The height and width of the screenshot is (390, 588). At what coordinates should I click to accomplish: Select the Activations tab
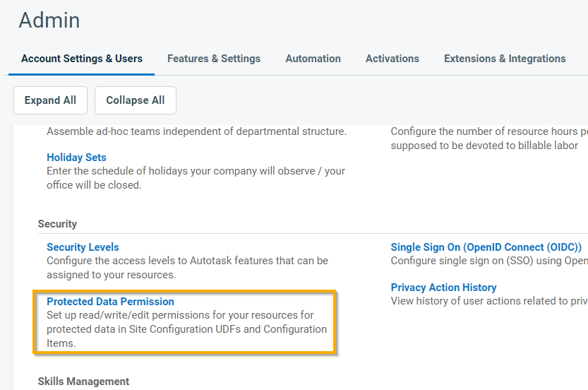click(392, 59)
